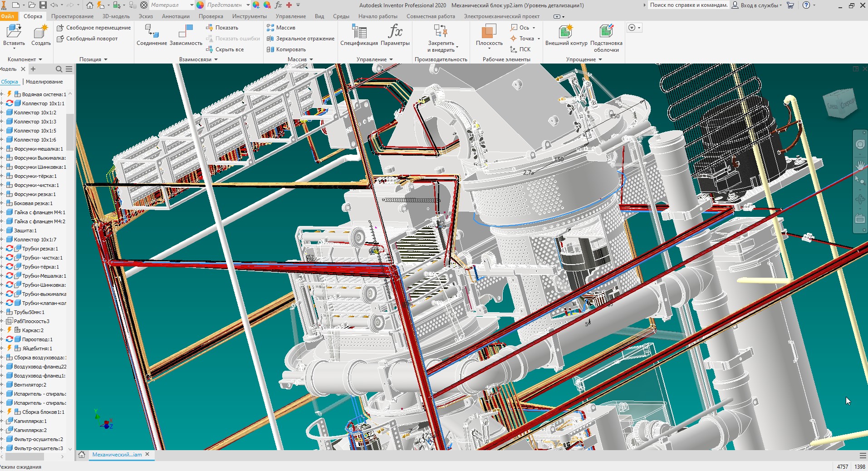The width and height of the screenshot is (868, 471).
Task: Create a work Плоскость plane
Action: pyautogui.click(x=489, y=32)
